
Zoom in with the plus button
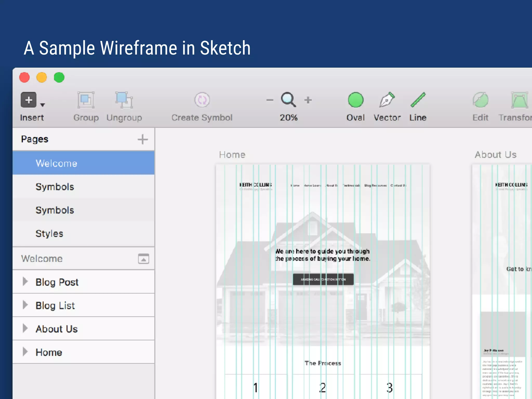308,100
